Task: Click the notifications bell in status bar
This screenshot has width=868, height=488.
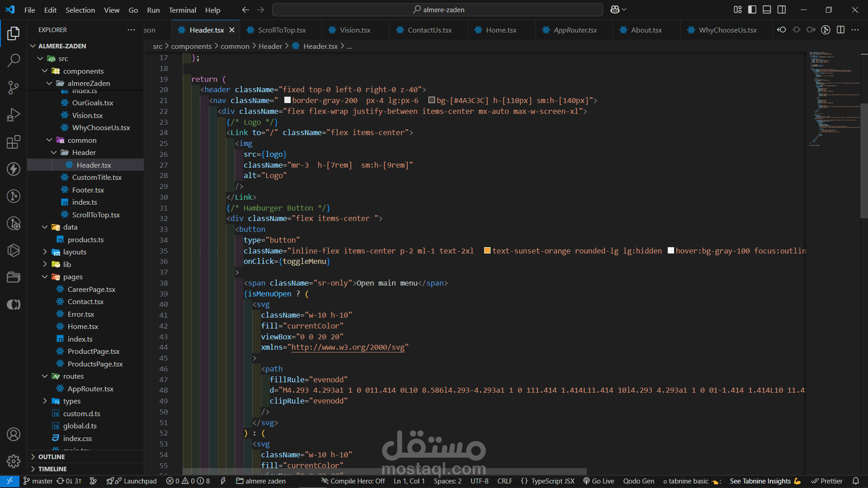Action: tap(855, 481)
